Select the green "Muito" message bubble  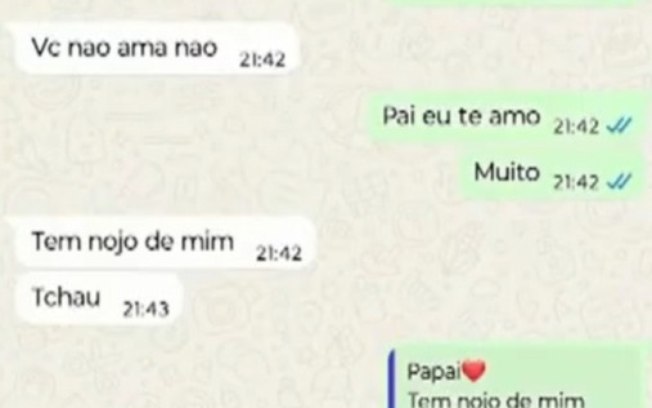point(551,174)
